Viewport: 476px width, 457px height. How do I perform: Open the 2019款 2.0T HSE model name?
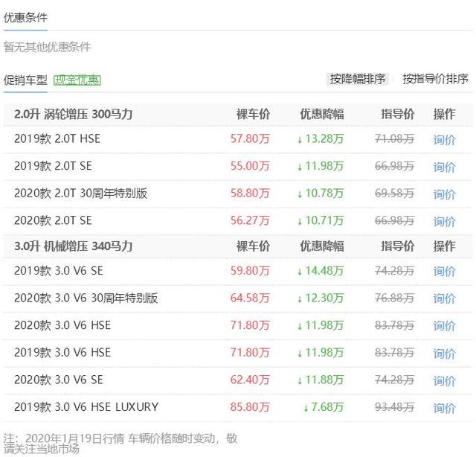click(57, 139)
